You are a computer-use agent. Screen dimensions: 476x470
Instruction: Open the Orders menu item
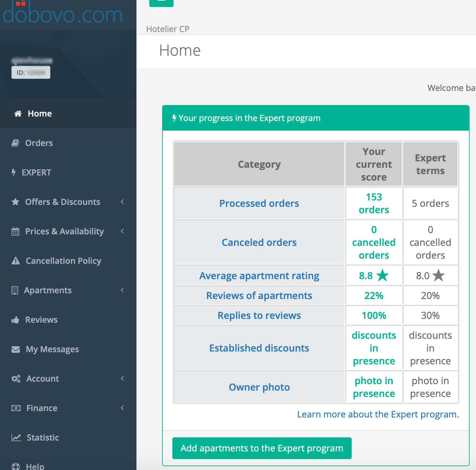coord(68,143)
